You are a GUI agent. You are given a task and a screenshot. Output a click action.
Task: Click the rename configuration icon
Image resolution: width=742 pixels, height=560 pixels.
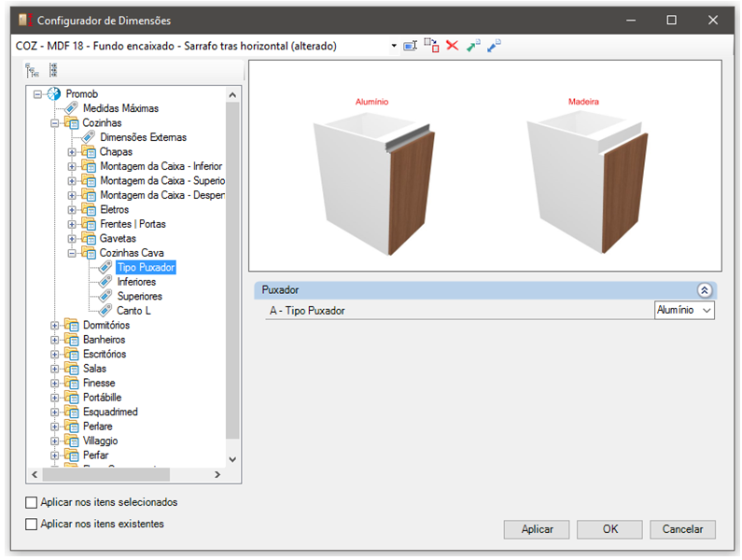(x=410, y=46)
